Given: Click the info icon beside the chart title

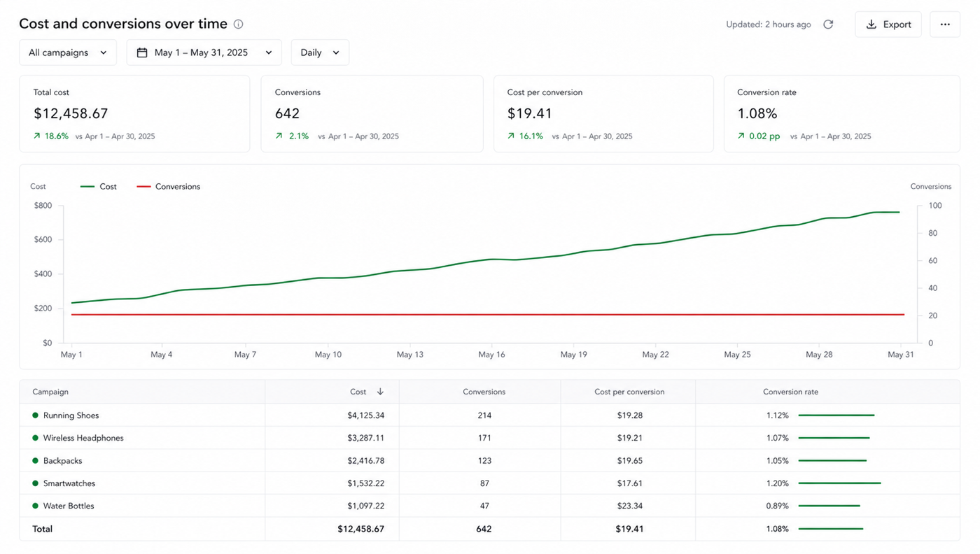Looking at the screenshot, I should 239,24.
